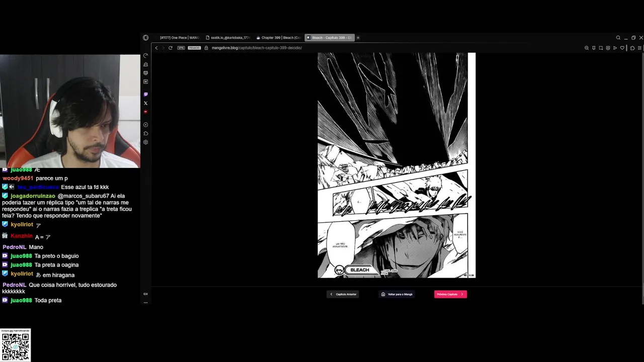This screenshot has width=644, height=362.
Task: Go back with the browser back arrow
Action: tap(156, 48)
